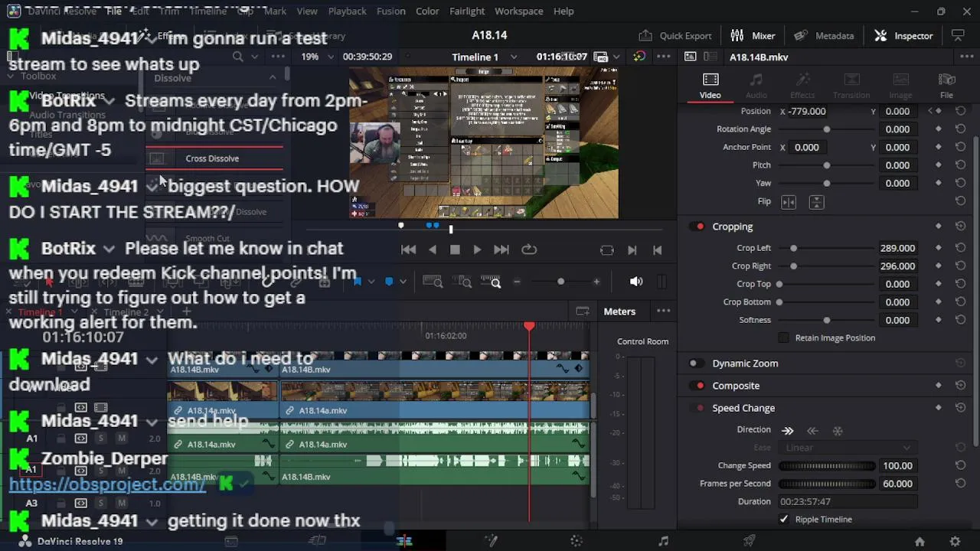This screenshot has height=551, width=980.
Task: Open the Fusion menu
Action: [x=391, y=11]
